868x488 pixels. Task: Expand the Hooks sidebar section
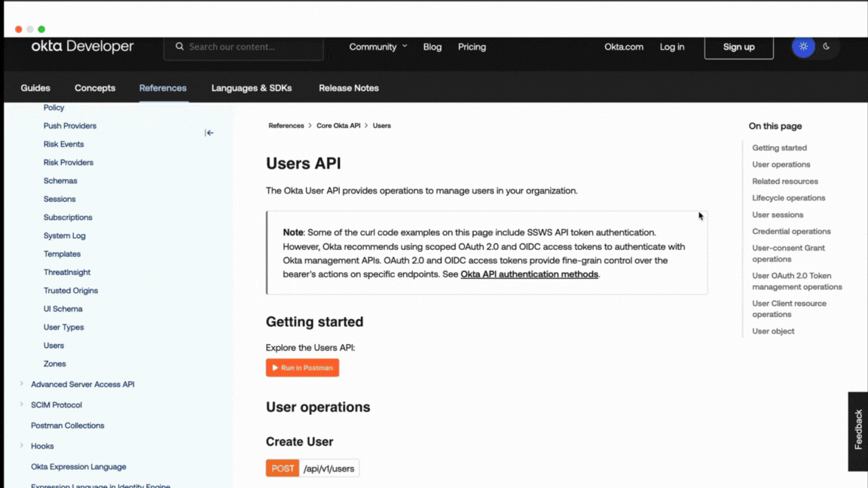coord(22,446)
